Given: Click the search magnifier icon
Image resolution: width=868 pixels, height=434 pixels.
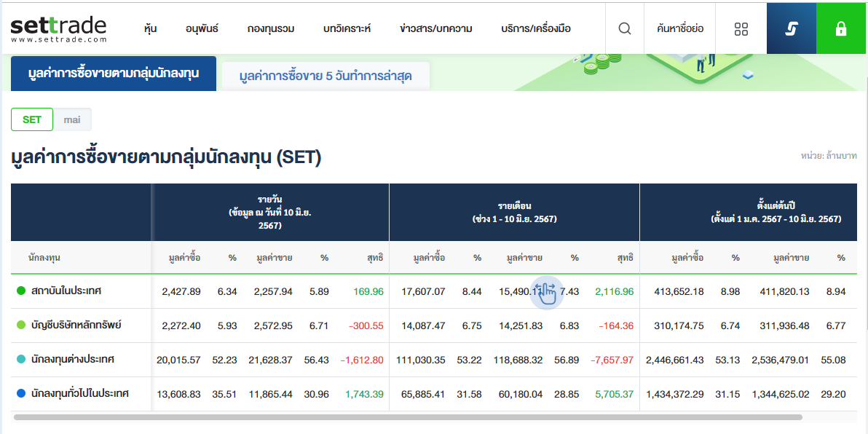Looking at the screenshot, I should tap(624, 28).
